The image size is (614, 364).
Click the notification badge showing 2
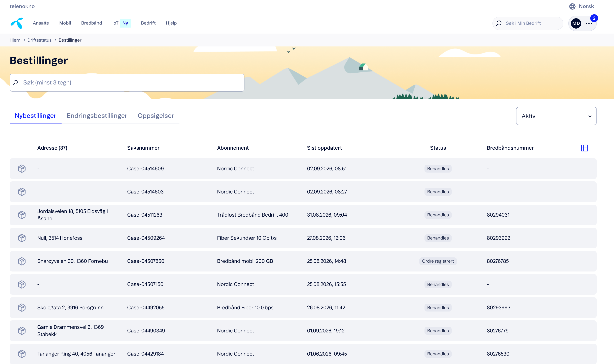coord(594,18)
